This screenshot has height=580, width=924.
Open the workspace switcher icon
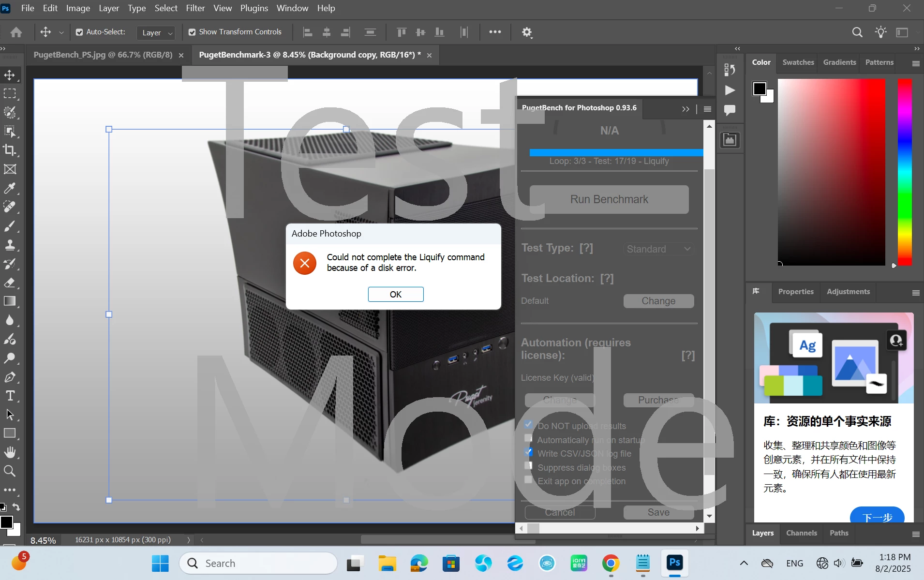[902, 32]
